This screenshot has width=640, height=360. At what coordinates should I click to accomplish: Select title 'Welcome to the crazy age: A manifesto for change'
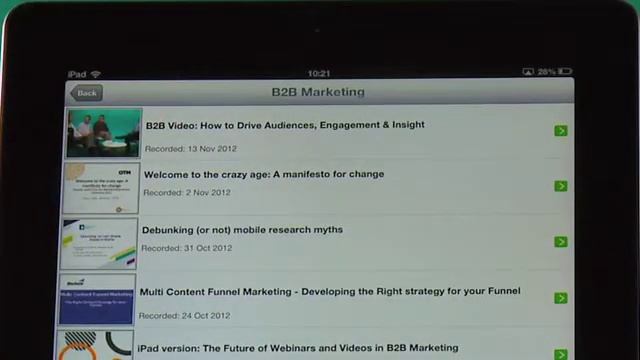[x=264, y=174]
